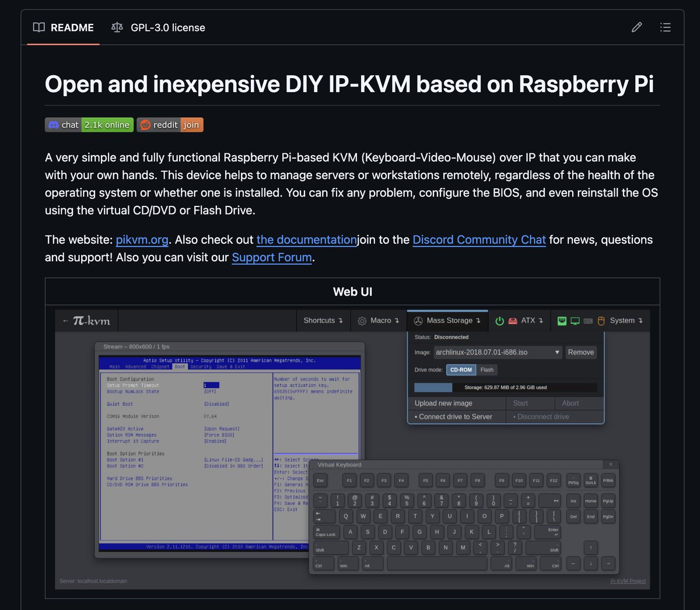Open the Mass Storage menu
This screenshot has height=610, width=700.
point(447,321)
